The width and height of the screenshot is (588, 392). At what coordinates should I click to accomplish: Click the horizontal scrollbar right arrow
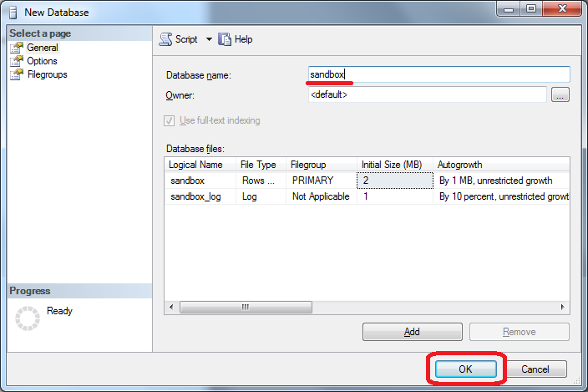[562, 307]
